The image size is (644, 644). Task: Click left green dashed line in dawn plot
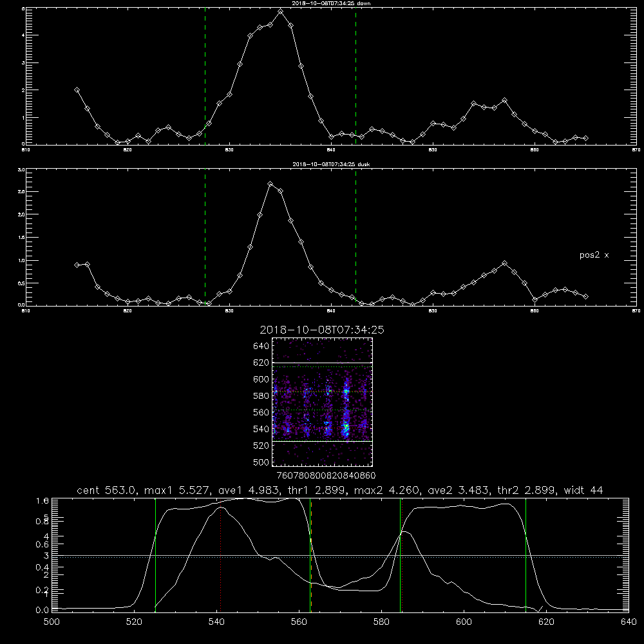[x=205, y=76]
